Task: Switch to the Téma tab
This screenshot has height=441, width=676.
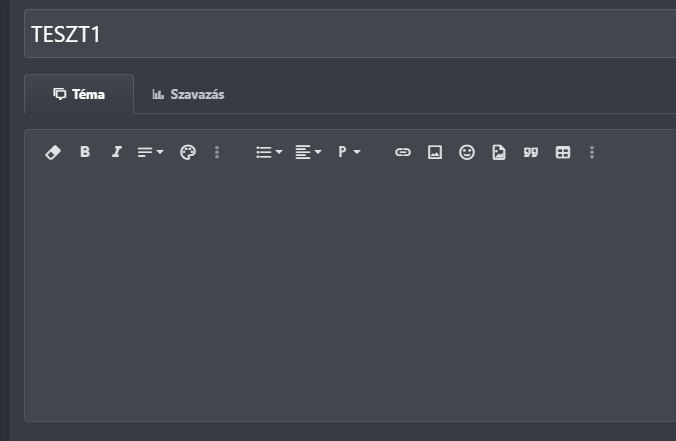Action: click(x=79, y=94)
